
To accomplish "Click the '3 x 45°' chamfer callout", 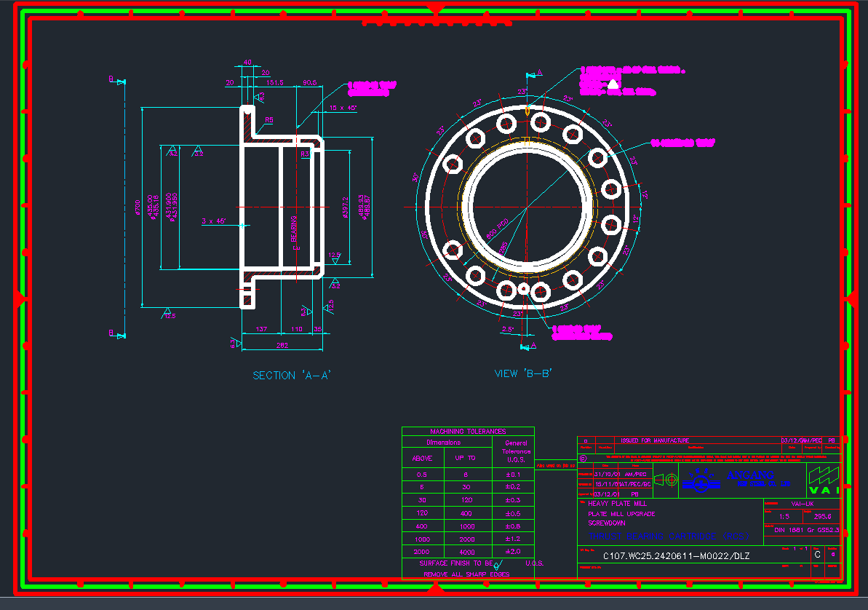I will tap(214, 221).
